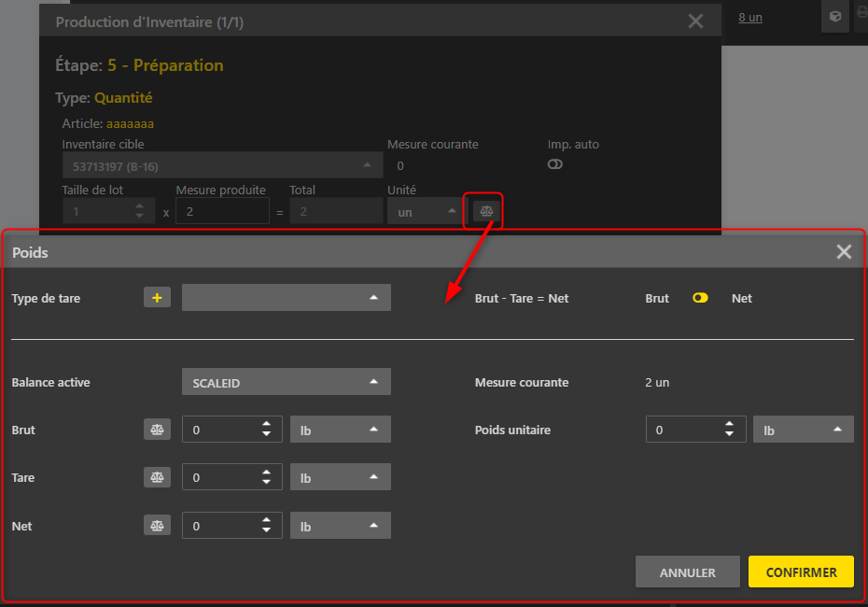
Task: Click the 8 un link
Action: pos(750,17)
